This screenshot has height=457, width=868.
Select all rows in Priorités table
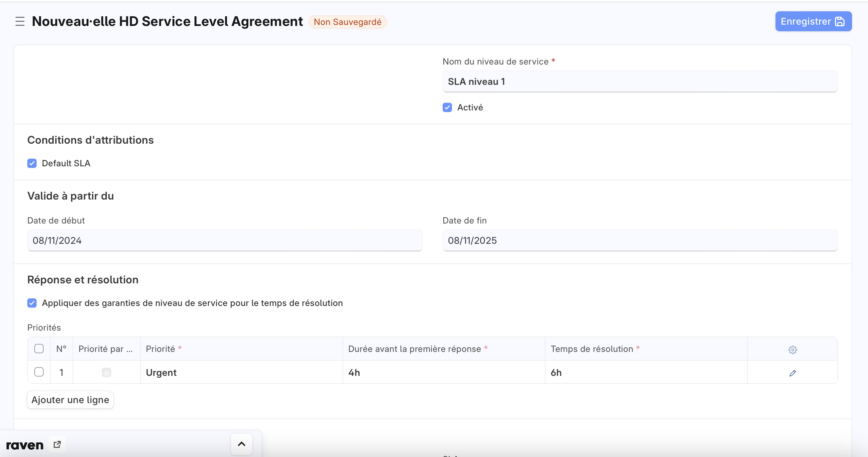39,349
